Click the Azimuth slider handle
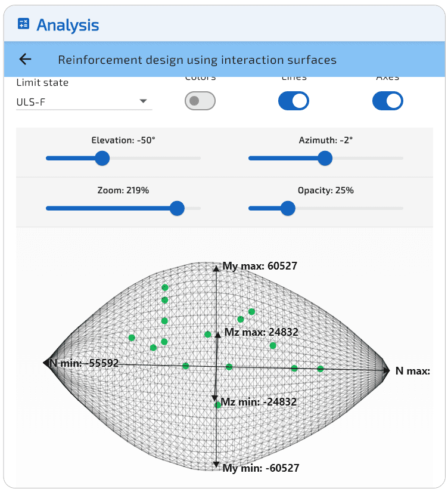Screen dimensions: 448x492 click(x=325, y=158)
